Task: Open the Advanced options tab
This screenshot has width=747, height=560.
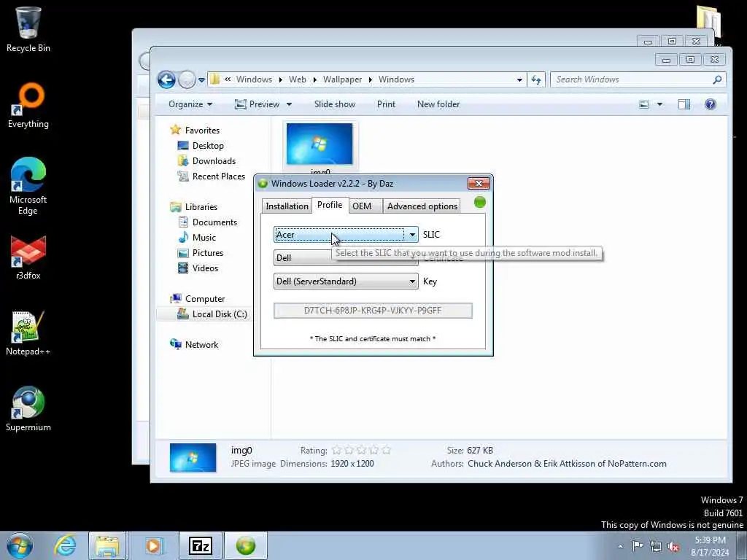Action: pyautogui.click(x=422, y=206)
